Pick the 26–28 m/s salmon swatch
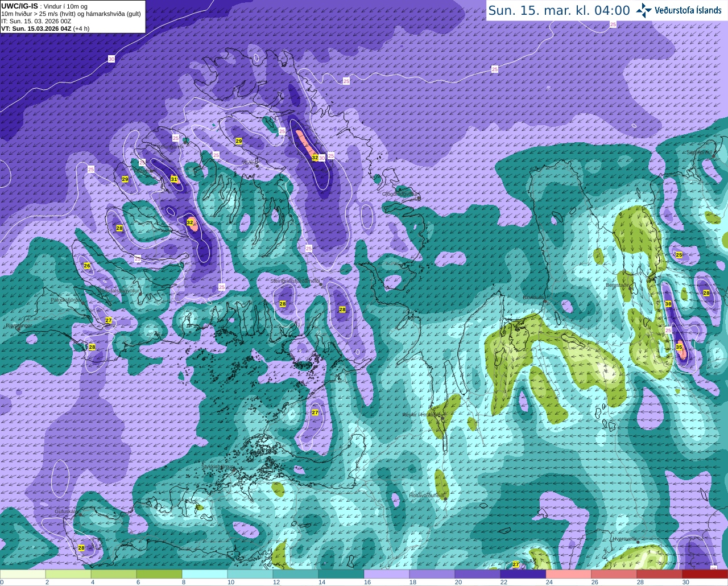This screenshot has height=586, width=728. coord(614,574)
